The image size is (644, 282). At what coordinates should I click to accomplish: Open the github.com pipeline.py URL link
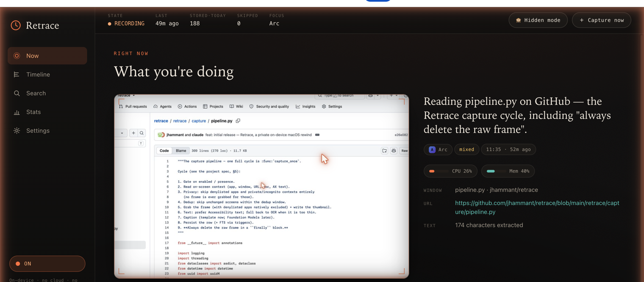(x=537, y=207)
